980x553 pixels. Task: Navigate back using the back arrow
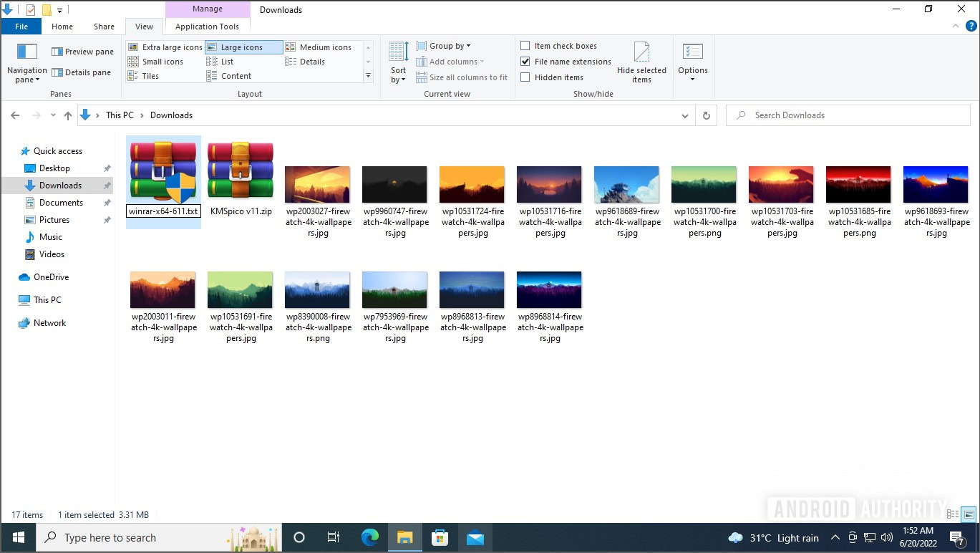click(x=14, y=115)
